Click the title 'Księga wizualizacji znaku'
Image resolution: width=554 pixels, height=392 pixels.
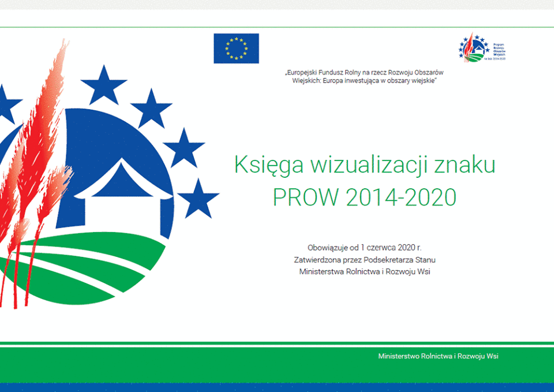[364, 165]
